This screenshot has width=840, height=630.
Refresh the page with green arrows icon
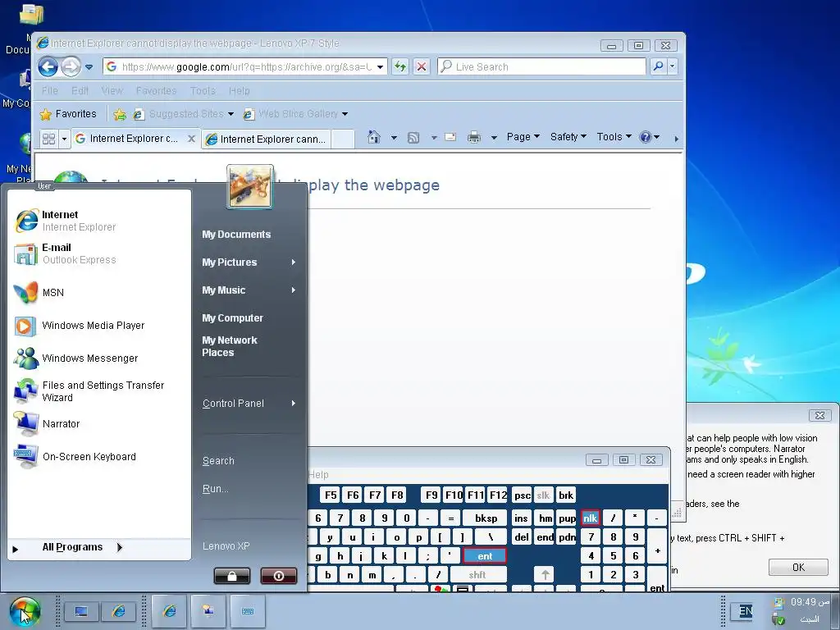pos(400,67)
